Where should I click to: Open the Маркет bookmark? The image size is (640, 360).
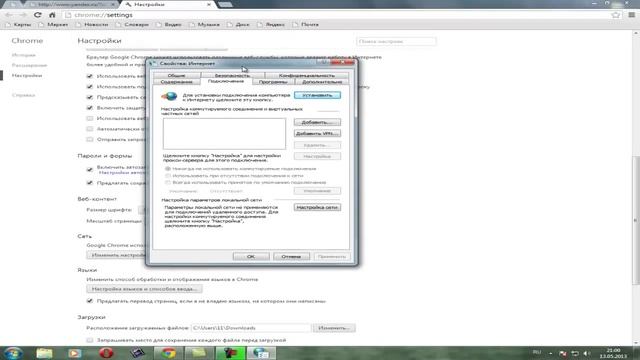click(53, 25)
